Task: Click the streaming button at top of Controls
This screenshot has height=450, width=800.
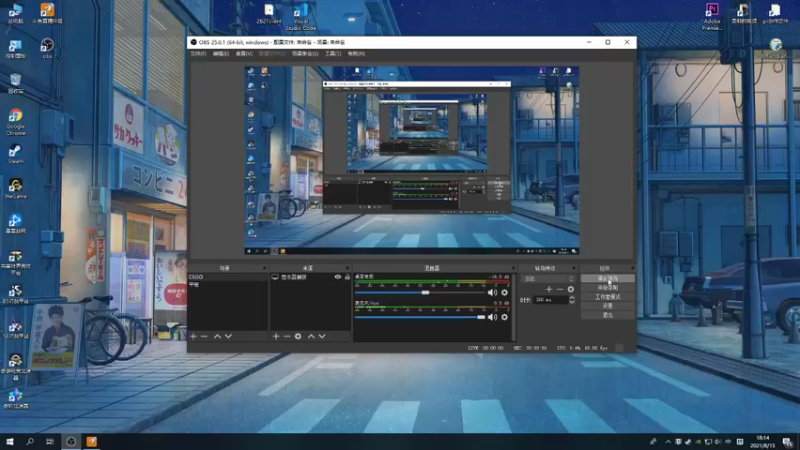Action: [x=608, y=279]
